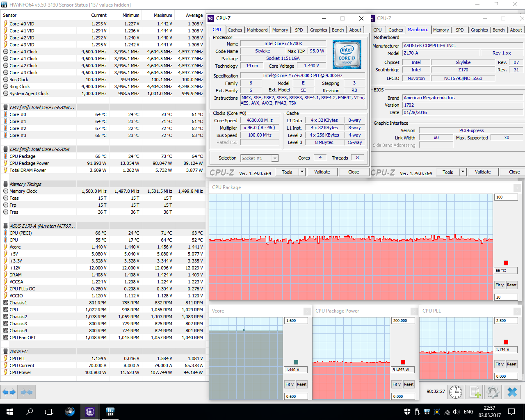Select the ASUS EC sensor group header
Image resolution: width=525 pixels, height=420 pixels.
[103, 352]
